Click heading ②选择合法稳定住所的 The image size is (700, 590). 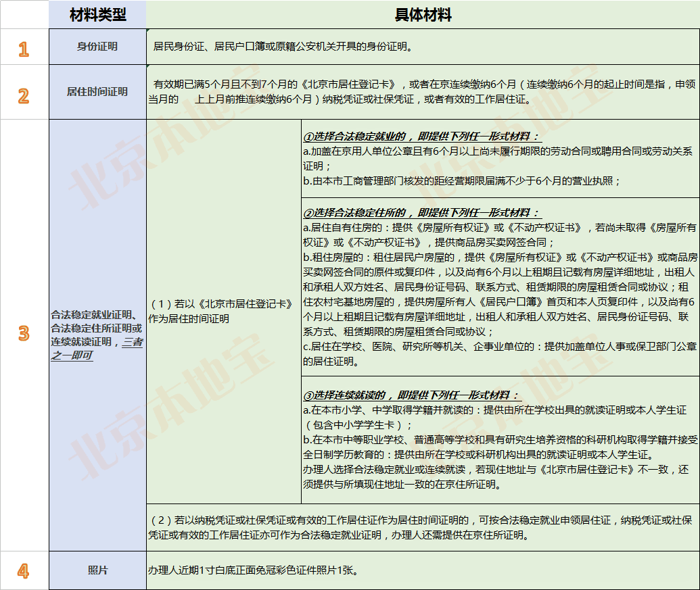point(422,213)
